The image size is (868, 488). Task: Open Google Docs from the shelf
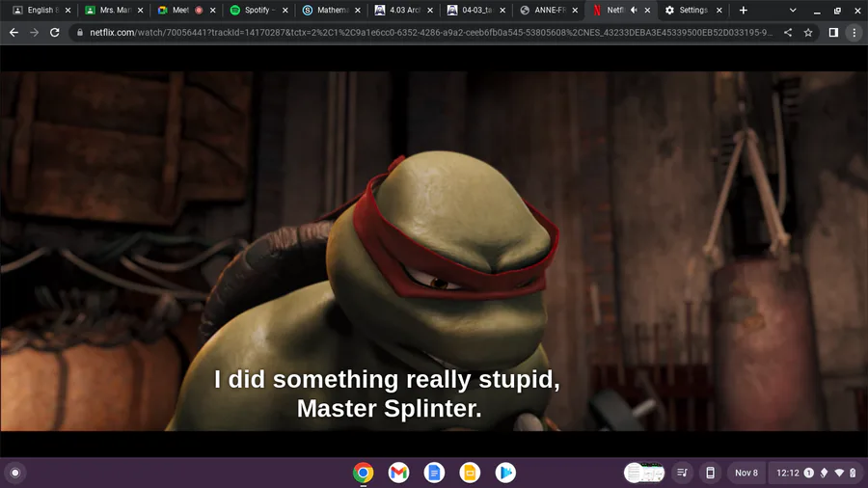click(x=434, y=473)
